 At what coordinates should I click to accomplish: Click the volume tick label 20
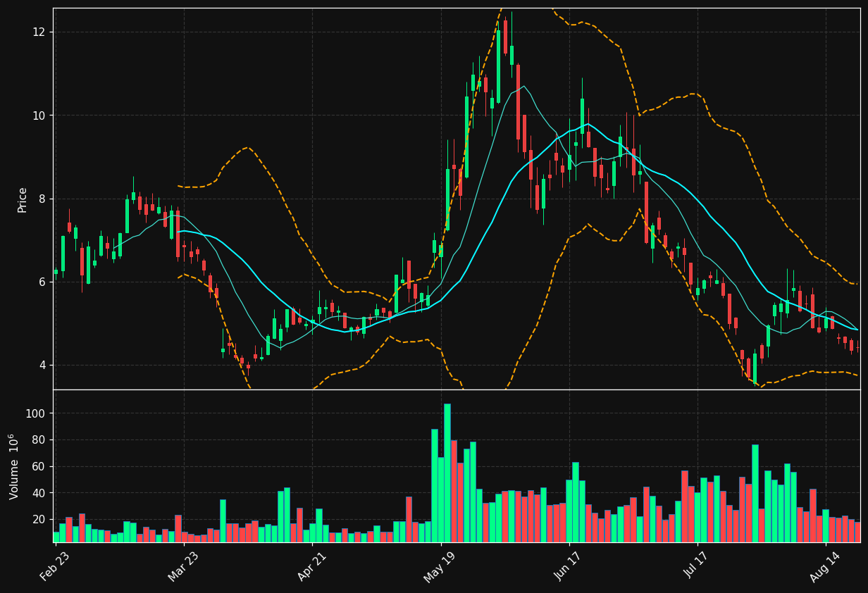pyautogui.click(x=38, y=519)
